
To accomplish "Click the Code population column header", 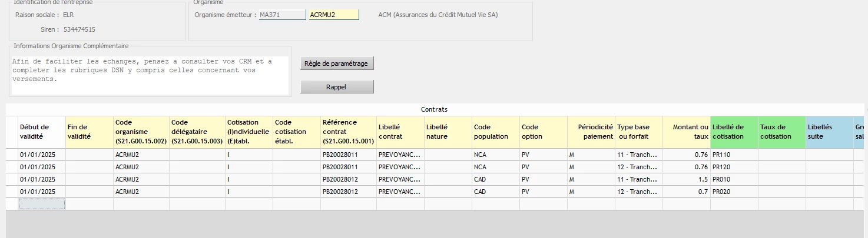I will point(496,132).
